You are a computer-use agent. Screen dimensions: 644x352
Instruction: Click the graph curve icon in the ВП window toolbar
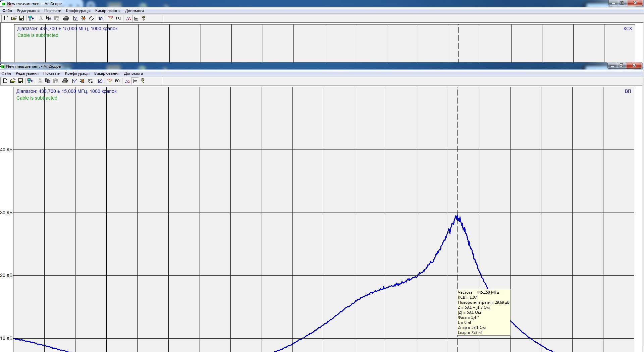75,81
